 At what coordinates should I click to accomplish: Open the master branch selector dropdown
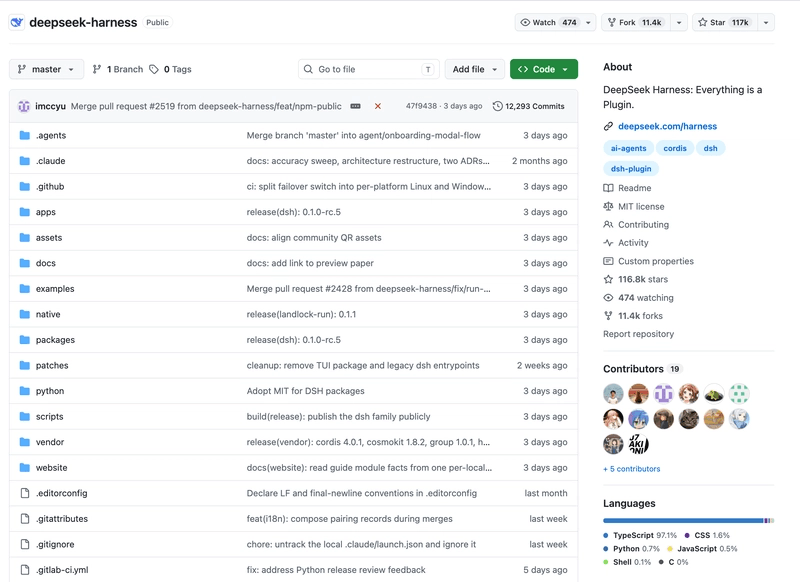pyautogui.click(x=46, y=69)
